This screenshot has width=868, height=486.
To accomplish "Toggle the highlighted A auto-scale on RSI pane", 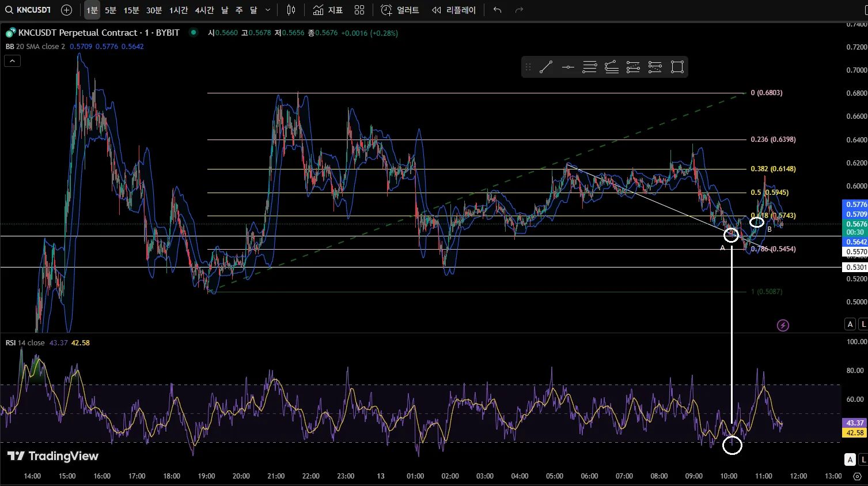I will 850,459.
